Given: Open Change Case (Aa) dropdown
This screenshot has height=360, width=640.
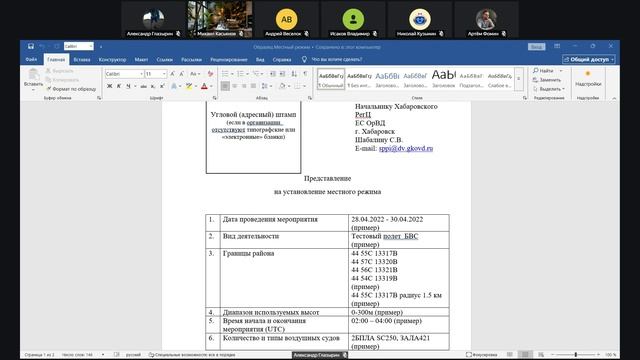Looking at the screenshot, I should (195, 74).
